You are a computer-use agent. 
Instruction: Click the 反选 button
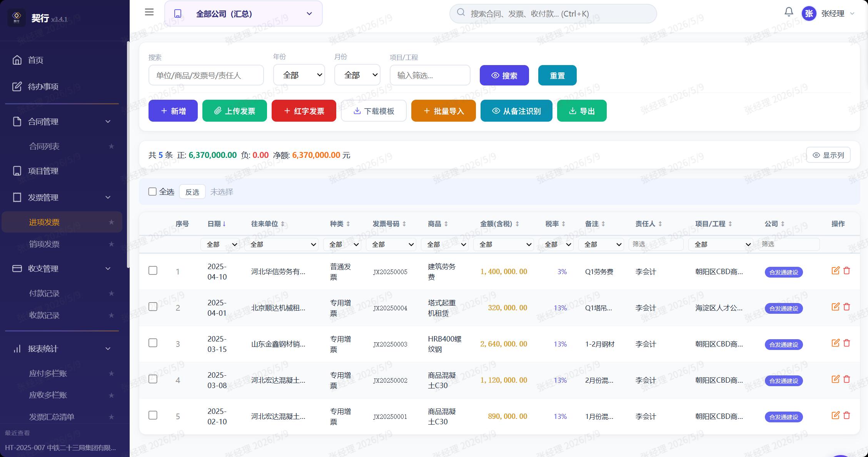coord(192,192)
